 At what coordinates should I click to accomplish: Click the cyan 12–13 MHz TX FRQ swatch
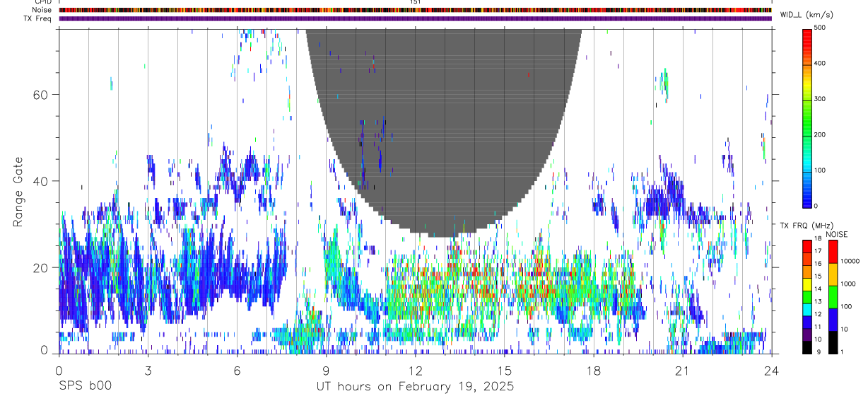[x=806, y=309]
